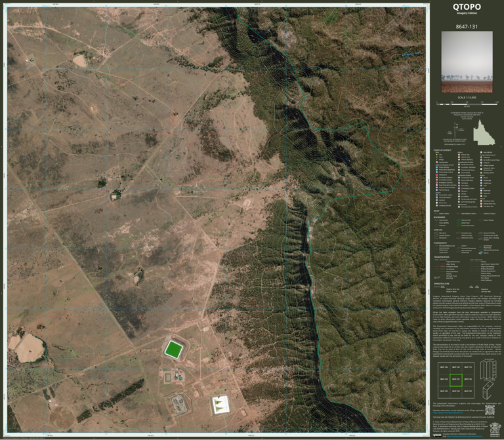The width and height of the screenshot is (504, 440).
Task: Open the misty tree-line cover photo
Action: [x=467, y=62]
